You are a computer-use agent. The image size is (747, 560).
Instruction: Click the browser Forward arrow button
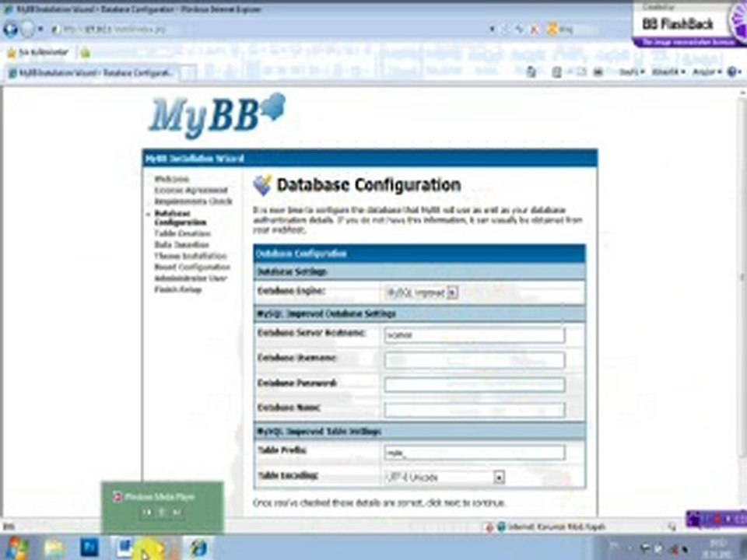pyautogui.click(x=28, y=30)
